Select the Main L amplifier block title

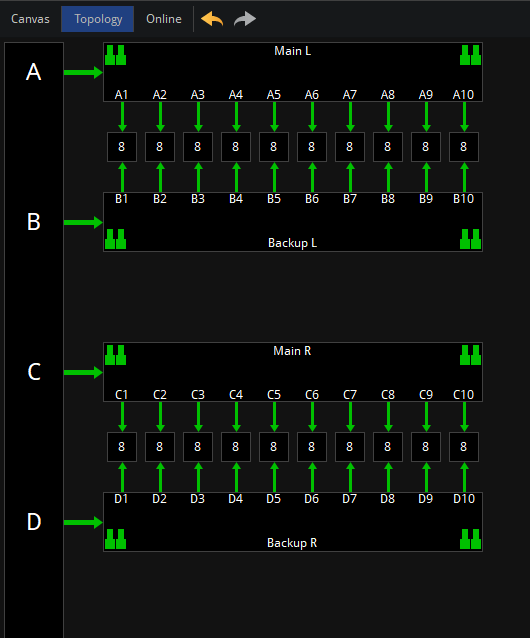pos(292,51)
